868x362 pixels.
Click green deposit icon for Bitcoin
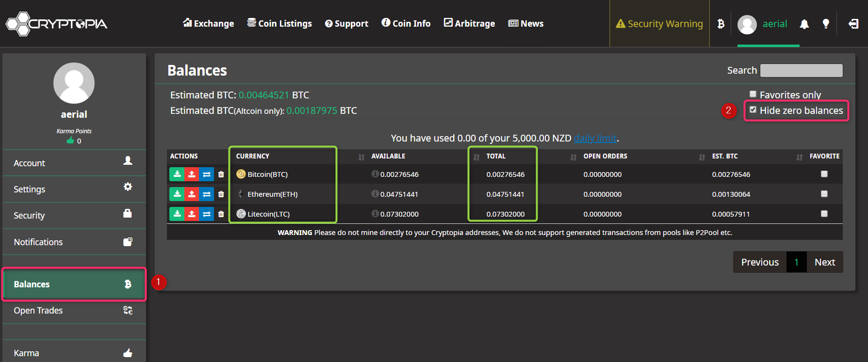pyautogui.click(x=177, y=174)
